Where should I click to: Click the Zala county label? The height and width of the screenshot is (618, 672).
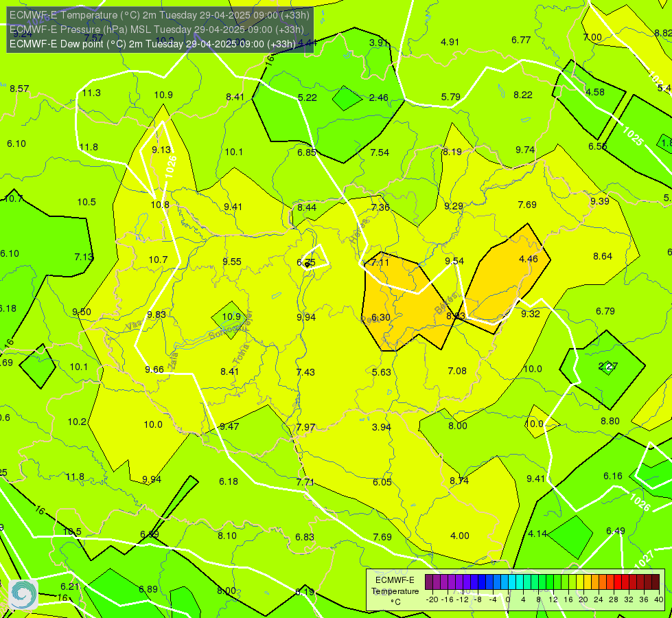[x=174, y=362]
